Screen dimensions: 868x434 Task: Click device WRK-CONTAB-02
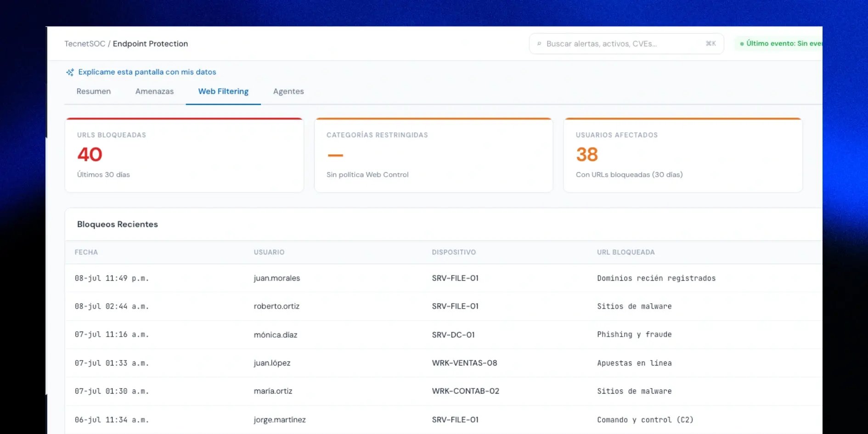click(465, 391)
